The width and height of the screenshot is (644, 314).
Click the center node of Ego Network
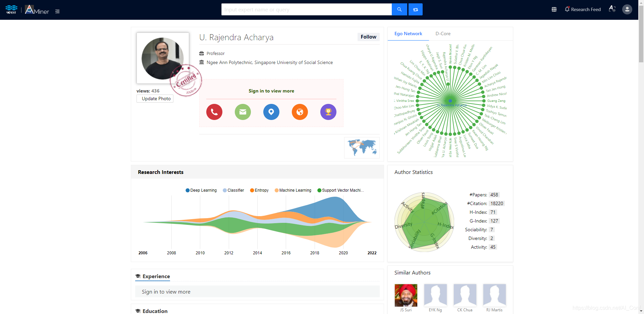(x=450, y=101)
